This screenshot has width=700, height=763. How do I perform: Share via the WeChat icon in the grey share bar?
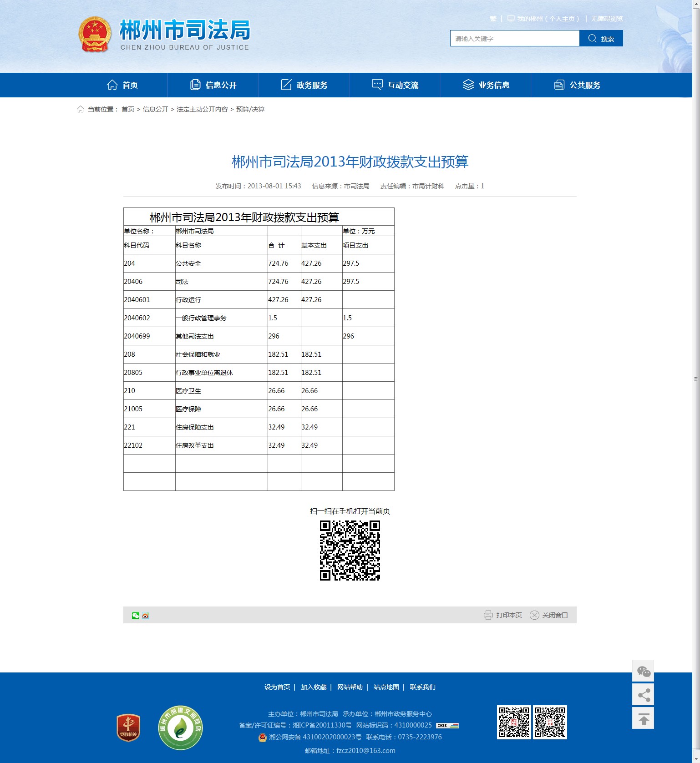[x=136, y=616]
